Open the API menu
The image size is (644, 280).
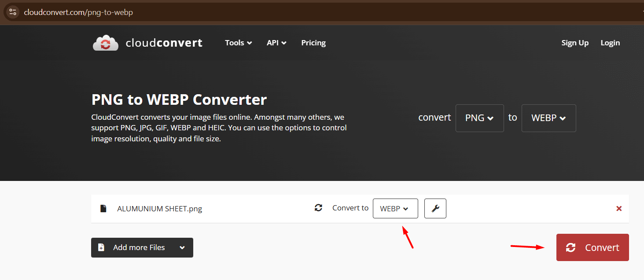pos(276,43)
